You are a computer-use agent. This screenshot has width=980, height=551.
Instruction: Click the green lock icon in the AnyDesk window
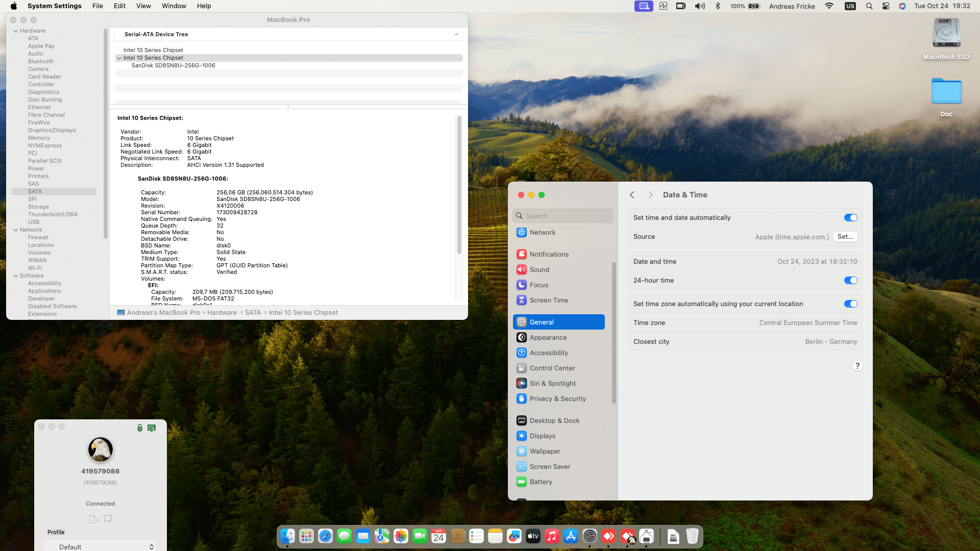point(140,428)
